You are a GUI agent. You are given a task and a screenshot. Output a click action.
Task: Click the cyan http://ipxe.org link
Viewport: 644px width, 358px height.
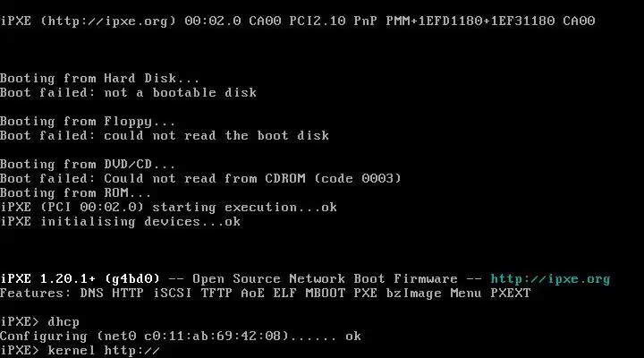[x=550, y=279]
